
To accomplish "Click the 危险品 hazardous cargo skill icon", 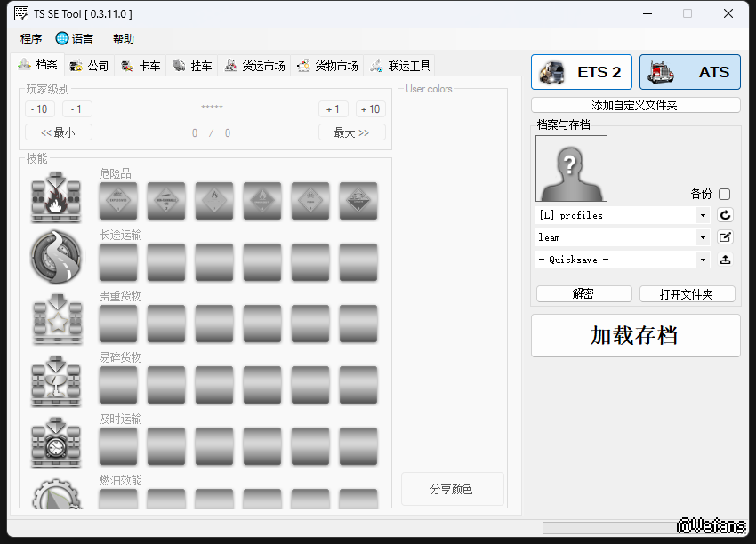I will click(56, 197).
